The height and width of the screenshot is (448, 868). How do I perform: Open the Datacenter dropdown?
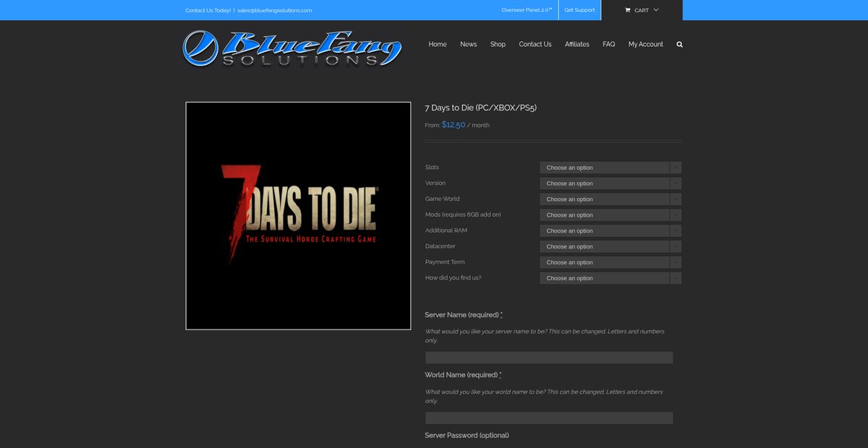pyautogui.click(x=610, y=247)
